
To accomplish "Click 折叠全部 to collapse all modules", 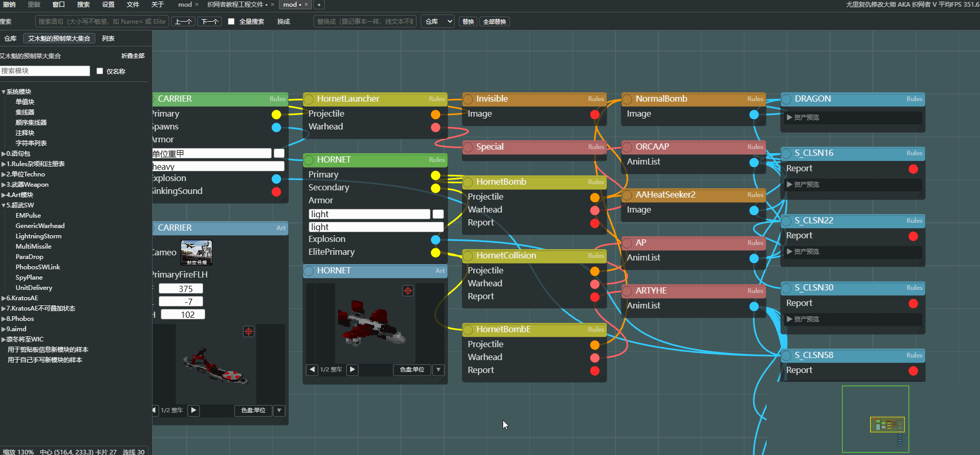I will (x=133, y=56).
